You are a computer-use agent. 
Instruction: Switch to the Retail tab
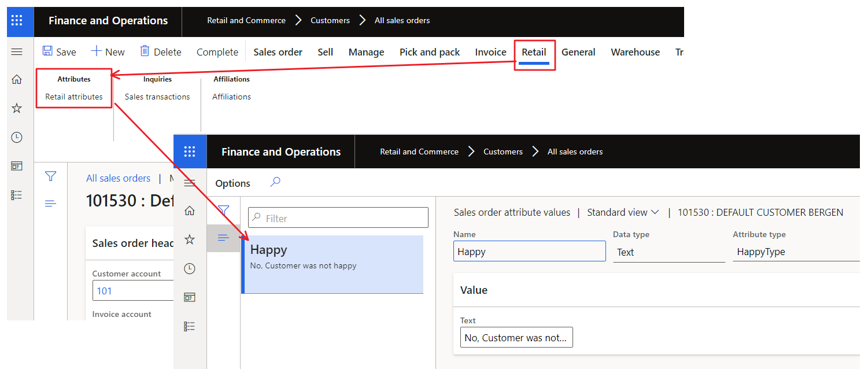(x=534, y=52)
